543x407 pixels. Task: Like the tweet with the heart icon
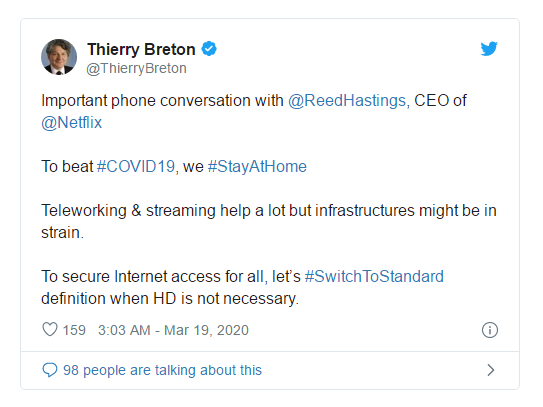tap(50, 329)
